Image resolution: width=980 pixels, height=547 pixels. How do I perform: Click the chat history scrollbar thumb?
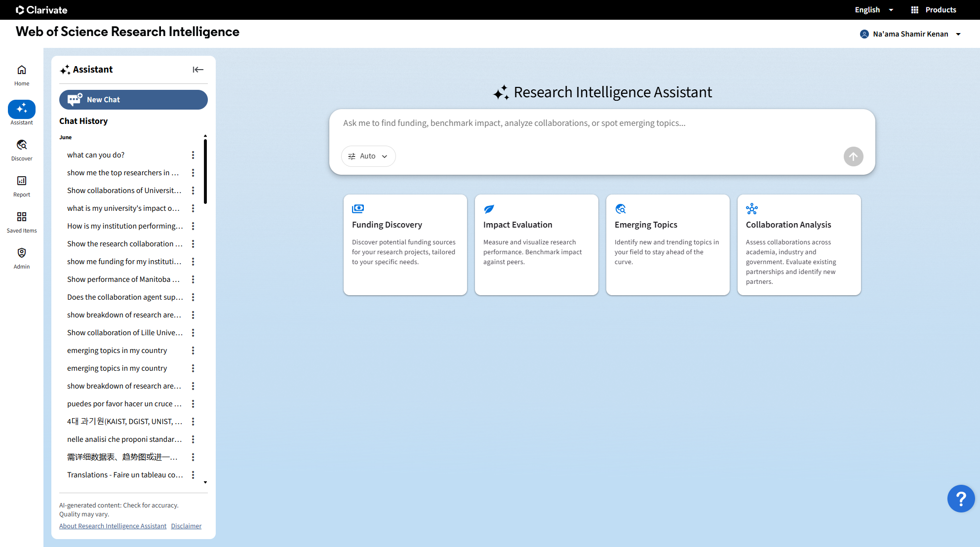[x=205, y=171]
